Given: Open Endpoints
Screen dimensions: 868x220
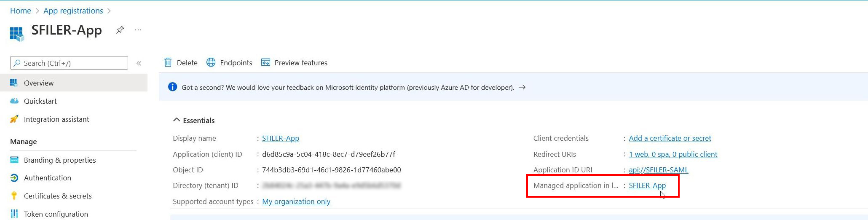Looking at the screenshot, I should (x=236, y=63).
